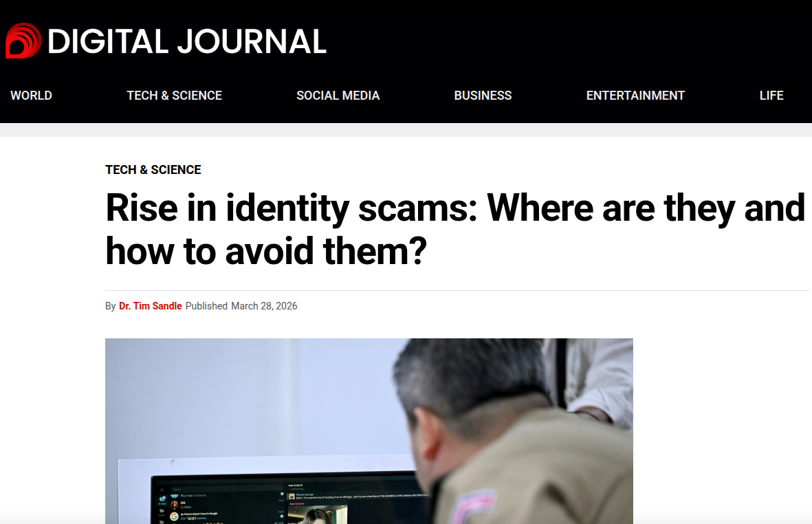Image resolution: width=812 pixels, height=524 pixels.
Task: Click the 'Published' label in the byline
Action: pyautogui.click(x=207, y=306)
